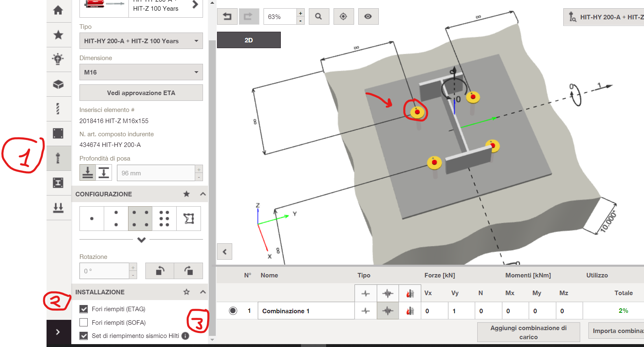Open the Dimensione M16 dropdown
This screenshot has height=347, width=644.
[x=141, y=72]
